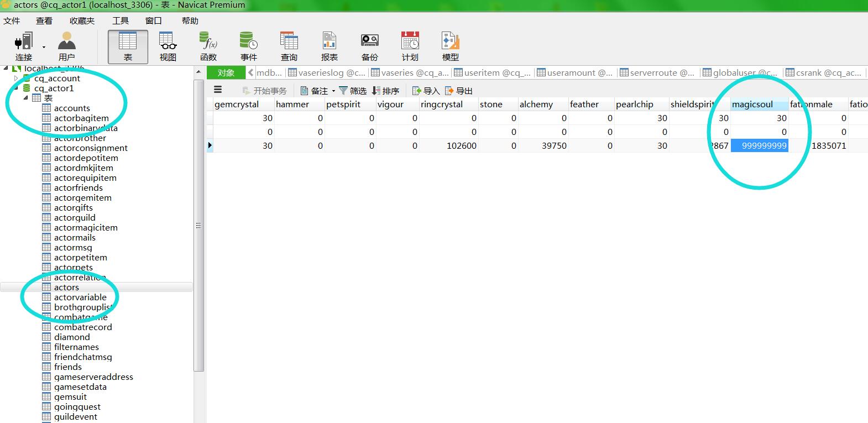The width and height of the screenshot is (868, 423).
Task: Collapse the 表 tables tree node
Action: (25, 98)
